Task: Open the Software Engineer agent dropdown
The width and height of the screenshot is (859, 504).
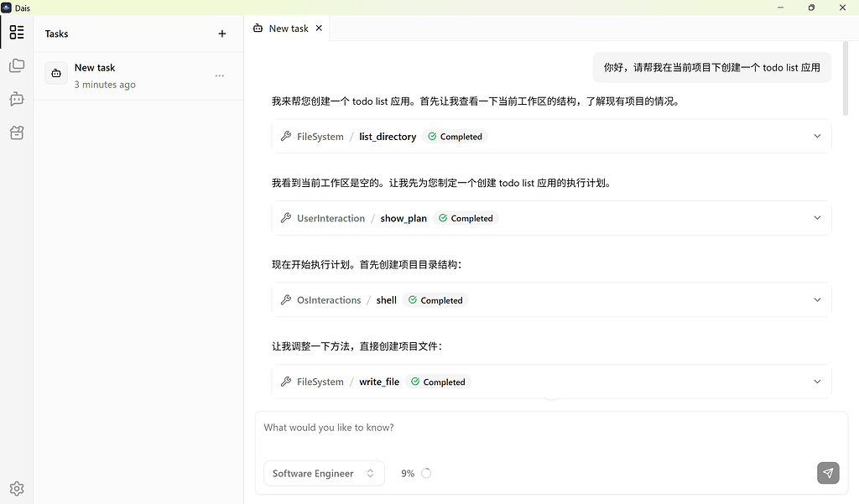Action: pyautogui.click(x=324, y=473)
